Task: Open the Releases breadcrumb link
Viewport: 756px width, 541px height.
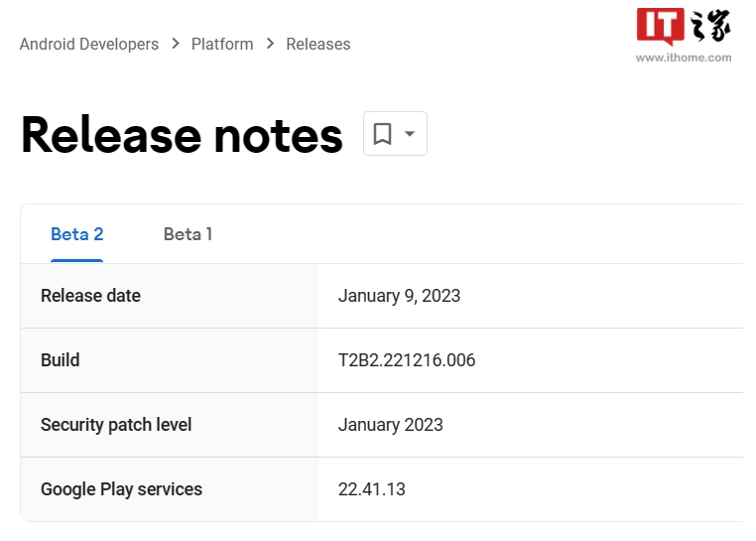Action: tap(318, 44)
